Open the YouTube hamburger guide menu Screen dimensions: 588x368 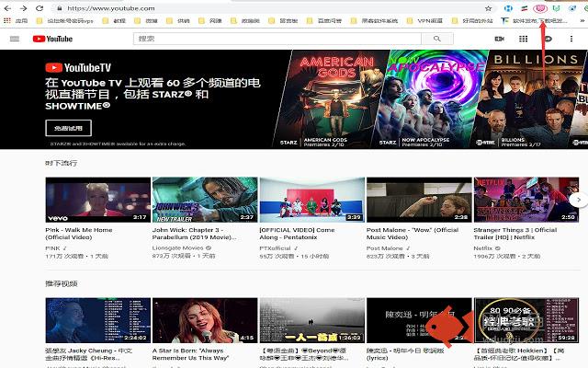14,39
